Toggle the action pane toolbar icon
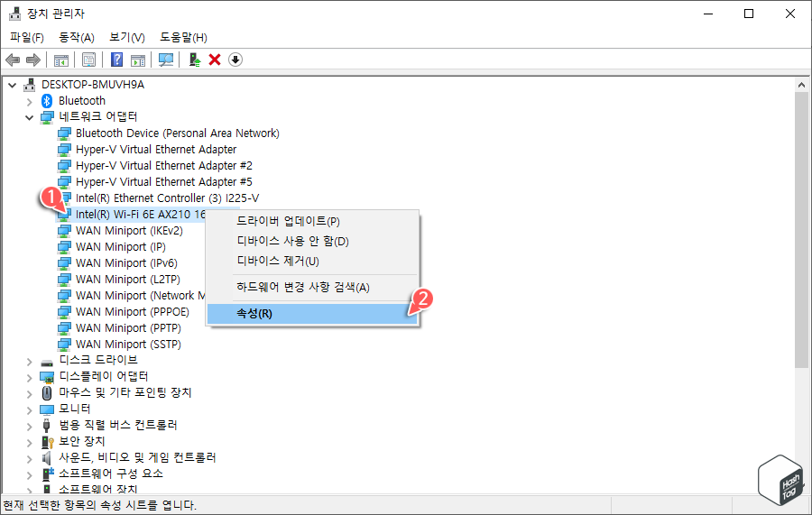Image resolution: width=812 pixels, height=515 pixels. [x=138, y=60]
